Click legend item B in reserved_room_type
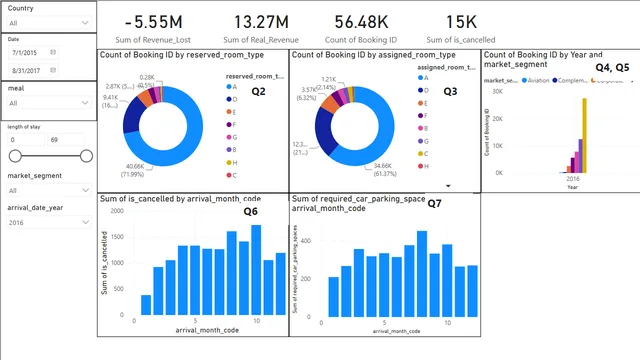This screenshot has height=360, width=640. 231,150
